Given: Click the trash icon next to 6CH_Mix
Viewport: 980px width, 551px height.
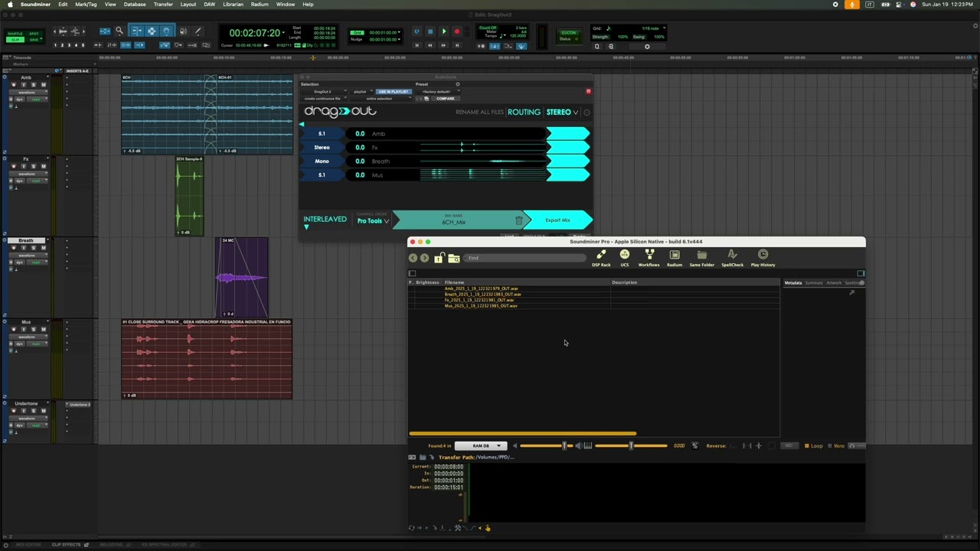Looking at the screenshot, I should (518, 220).
